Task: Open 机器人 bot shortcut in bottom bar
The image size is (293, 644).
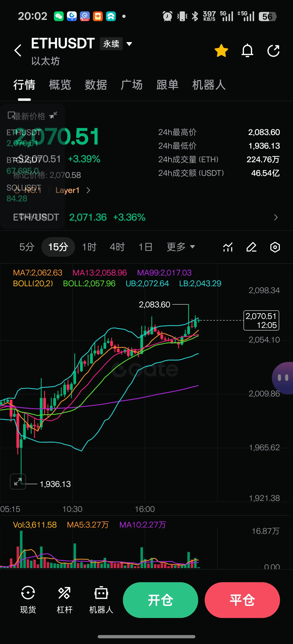Action: (x=101, y=600)
